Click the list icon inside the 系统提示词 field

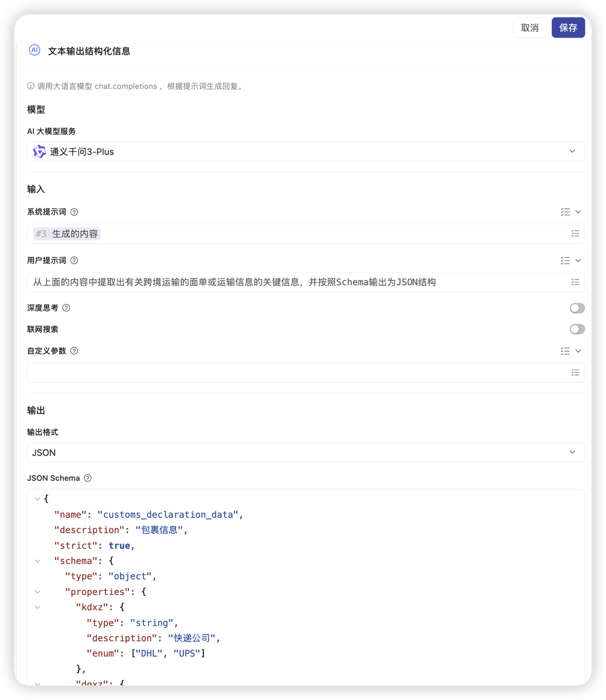pos(575,234)
